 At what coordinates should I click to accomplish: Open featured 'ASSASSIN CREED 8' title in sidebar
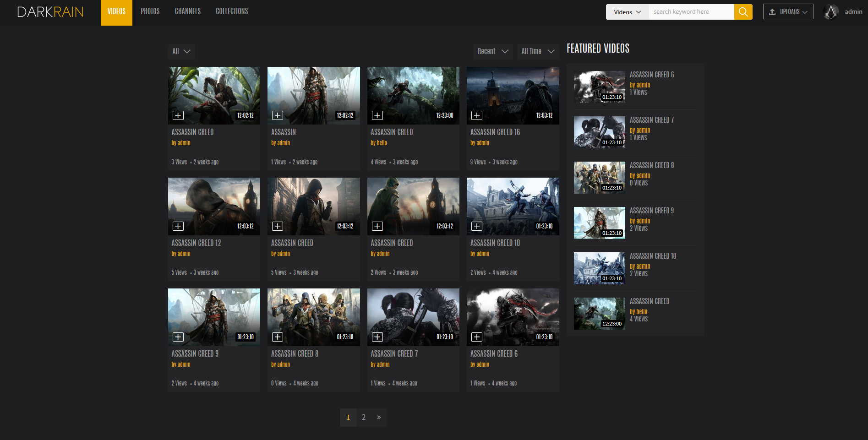(x=651, y=165)
